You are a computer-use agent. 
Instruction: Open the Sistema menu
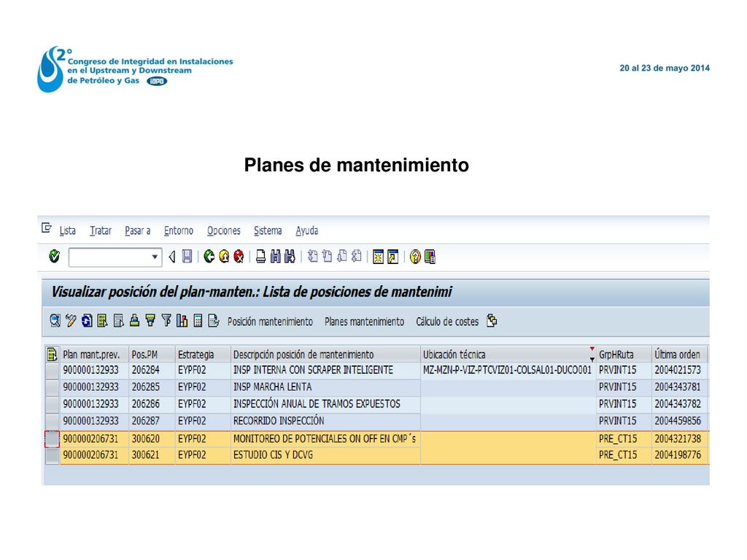point(268,230)
